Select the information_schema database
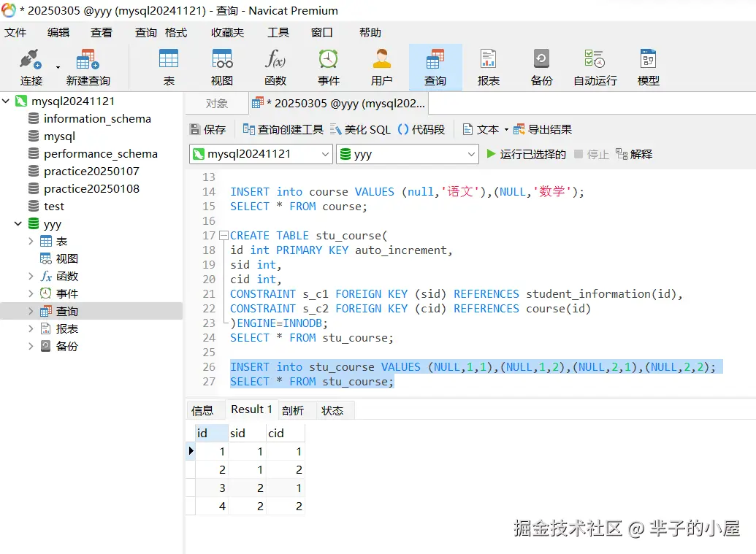Screen dimensions: 756x554 [97, 118]
